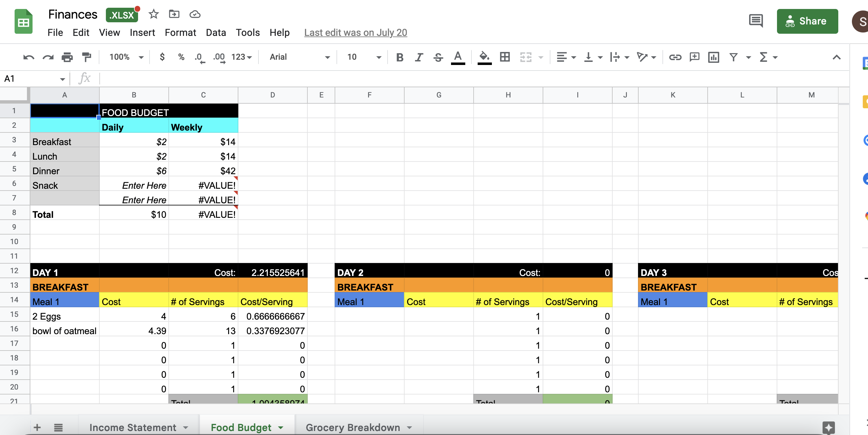Click the print icon
868x435 pixels.
pos(67,57)
